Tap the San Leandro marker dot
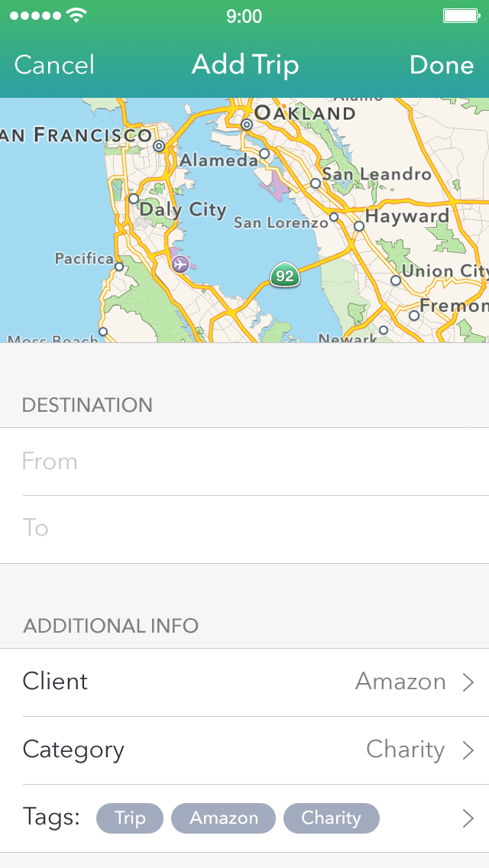 (x=315, y=183)
